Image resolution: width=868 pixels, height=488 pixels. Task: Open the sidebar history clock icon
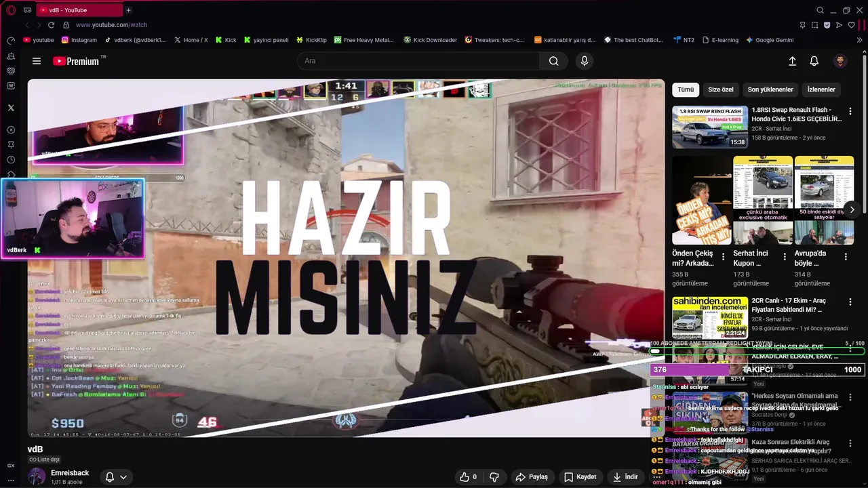pyautogui.click(x=11, y=159)
